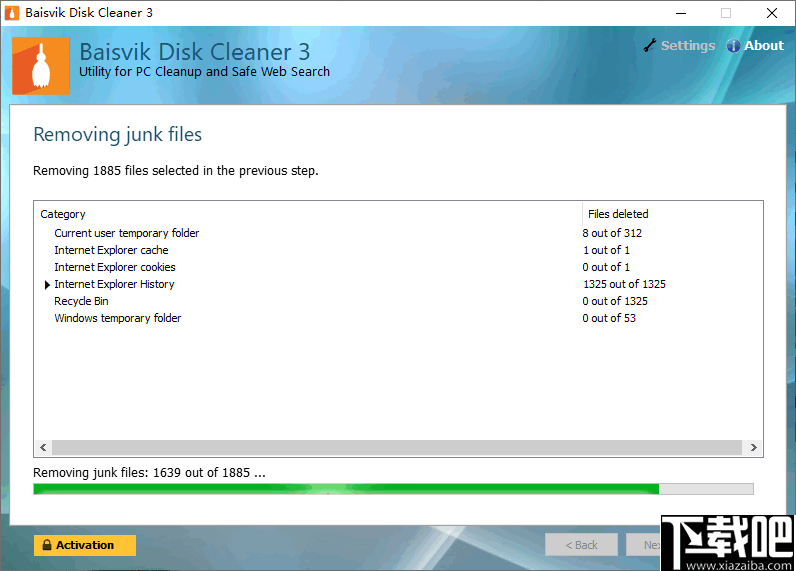Screen dimensions: 796x571
Task: Click the list's left scroll arrow
Action: 43,447
